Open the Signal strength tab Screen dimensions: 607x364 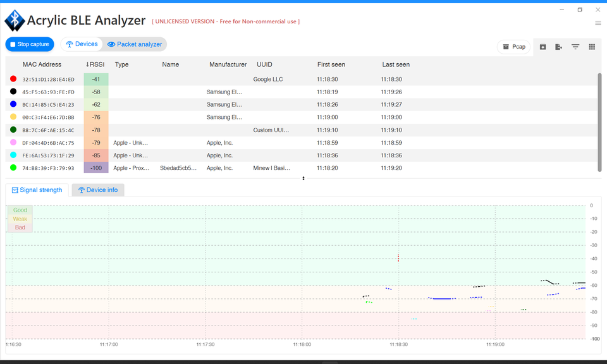37,190
